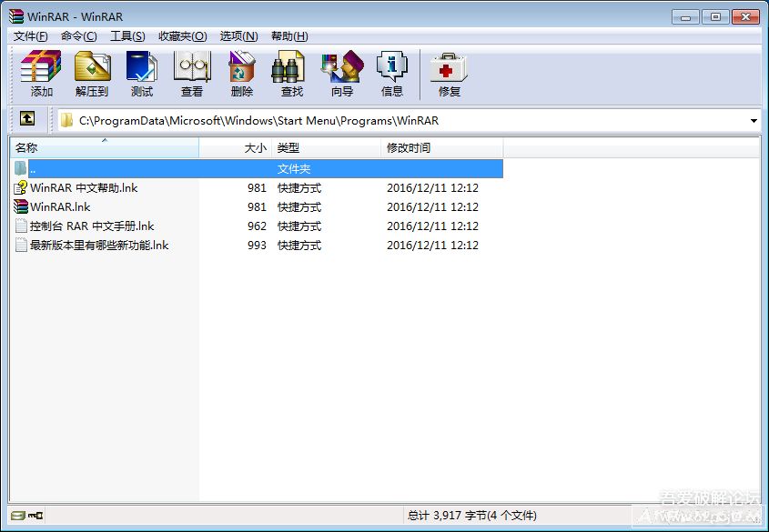Click the 快捷方式 type in the WinRAR 中文帮助.lnk row
The image size is (769, 532).
click(299, 187)
